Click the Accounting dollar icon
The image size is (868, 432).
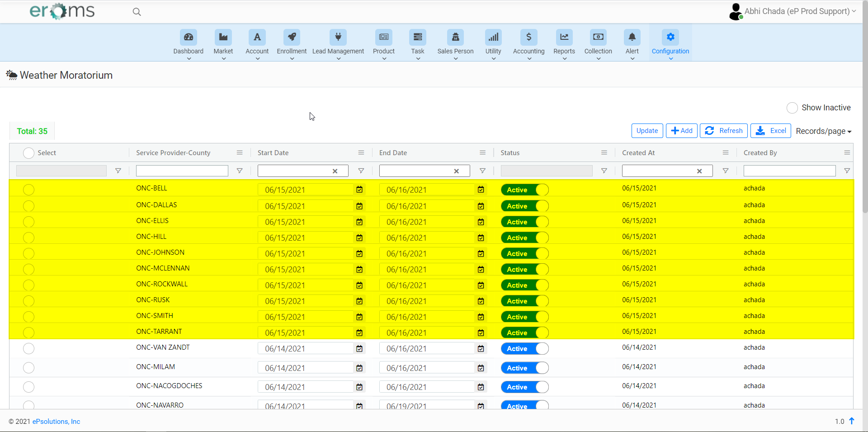point(528,37)
